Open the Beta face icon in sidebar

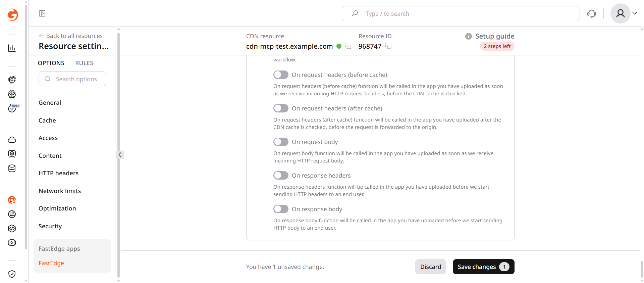click(x=12, y=108)
